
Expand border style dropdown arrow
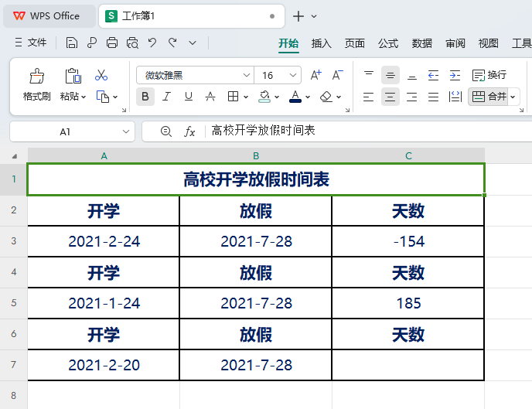point(246,97)
